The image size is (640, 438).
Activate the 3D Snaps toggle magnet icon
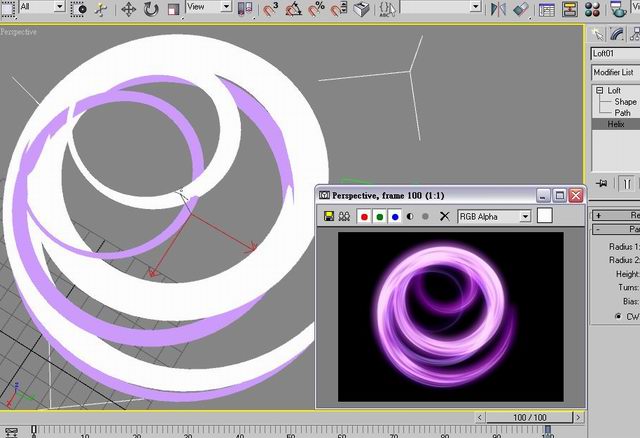[x=270, y=9]
